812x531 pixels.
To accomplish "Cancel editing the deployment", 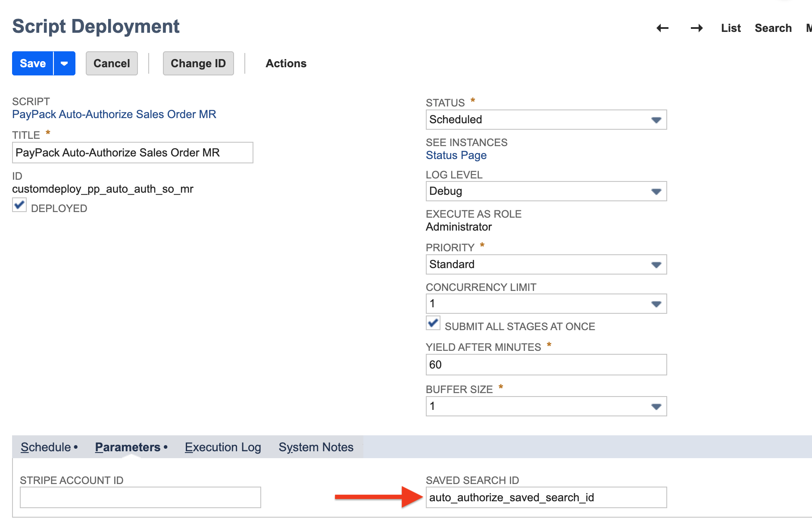I will click(x=111, y=63).
